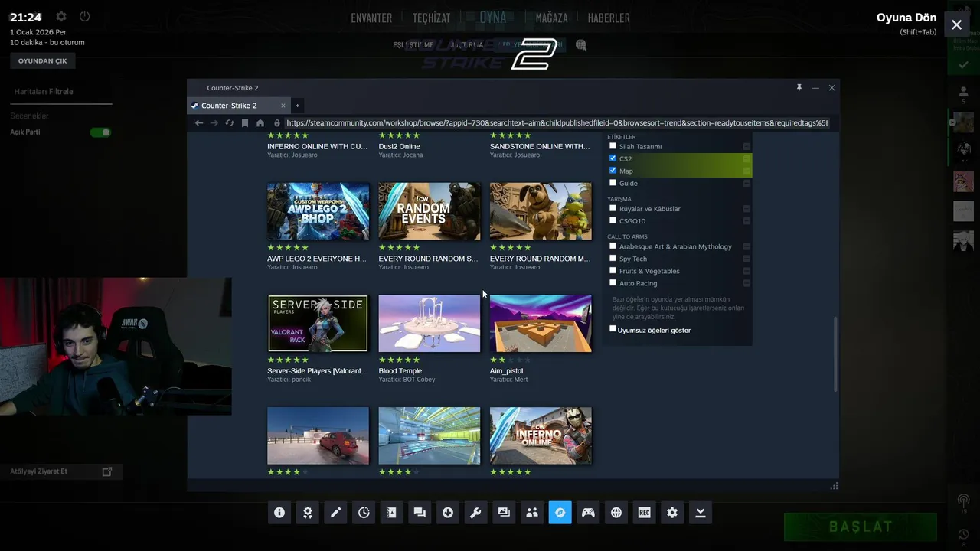
Task: Open the discussions chat bubbles icon
Action: (x=420, y=513)
